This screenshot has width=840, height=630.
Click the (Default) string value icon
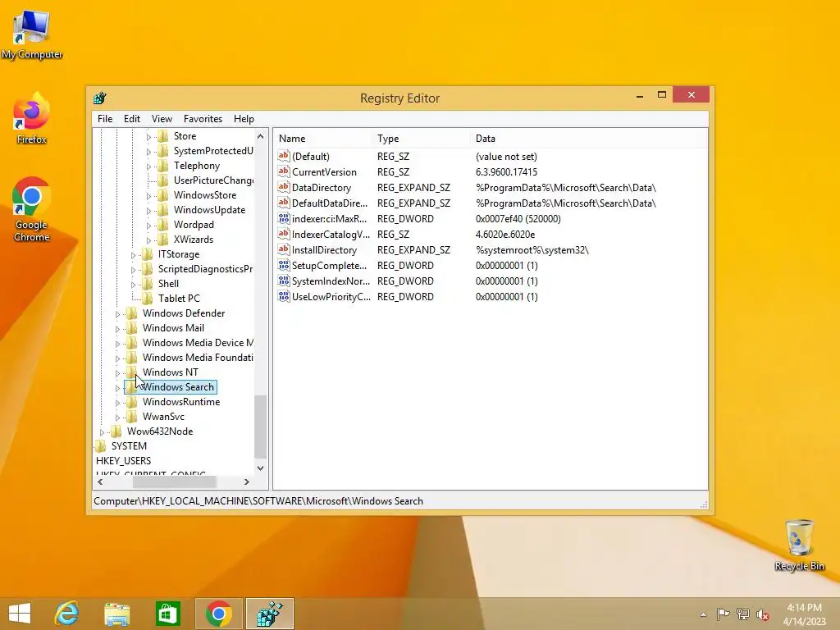tap(283, 156)
